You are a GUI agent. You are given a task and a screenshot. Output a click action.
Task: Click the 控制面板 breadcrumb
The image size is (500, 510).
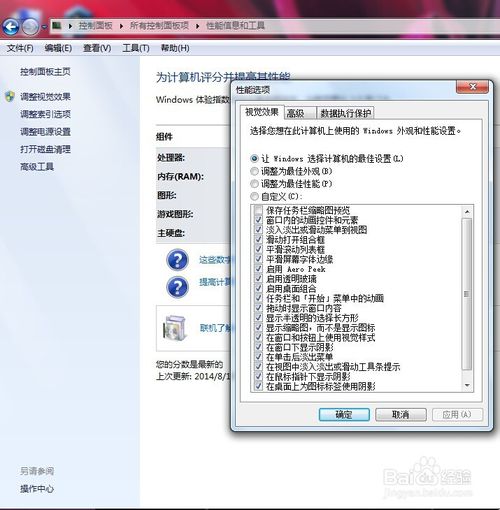[95, 26]
